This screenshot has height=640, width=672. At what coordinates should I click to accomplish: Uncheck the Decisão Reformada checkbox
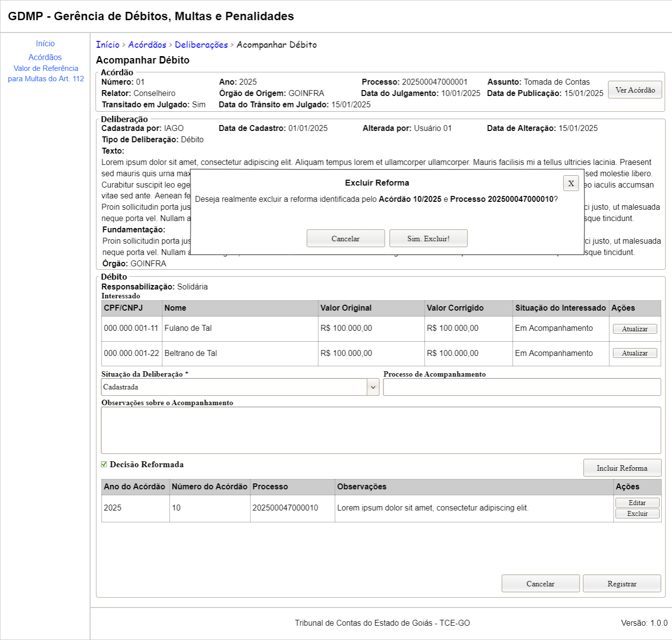click(x=104, y=464)
